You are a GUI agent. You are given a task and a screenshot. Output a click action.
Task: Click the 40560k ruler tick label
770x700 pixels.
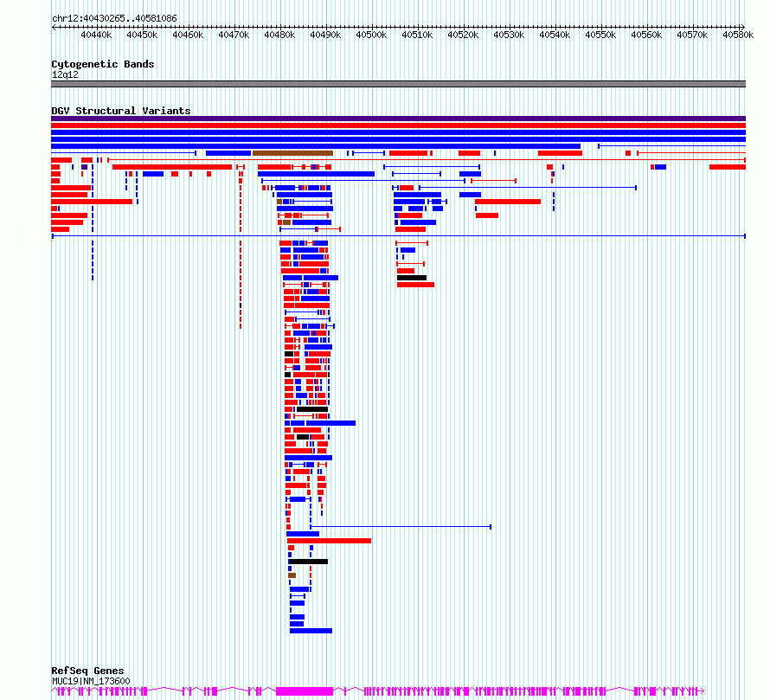(646, 35)
